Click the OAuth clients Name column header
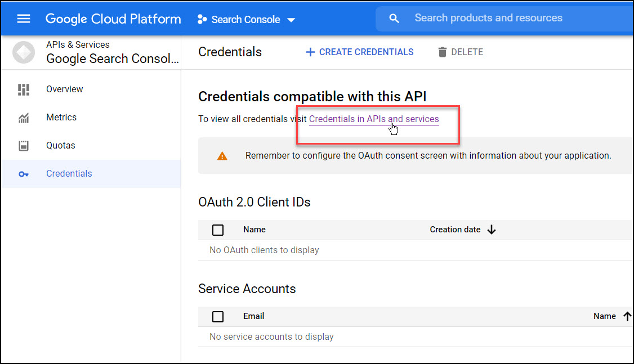This screenshot has width=634, height=364. [254, 230]
